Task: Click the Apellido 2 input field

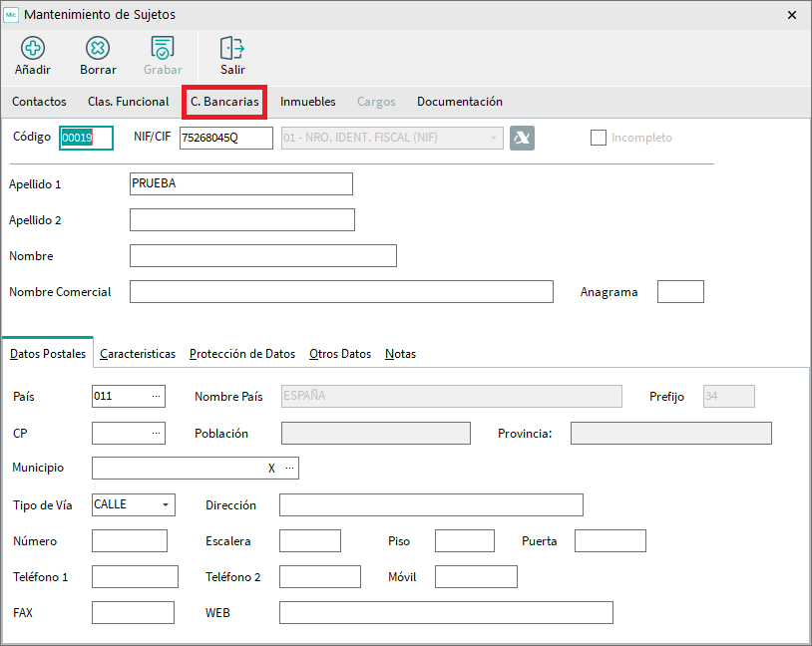Action: click(x=242, y=219)
